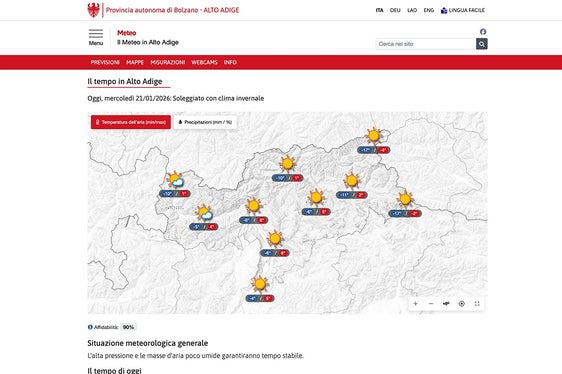Click sun icon above -13° / -2°
Image resolution: width=562 pixels, height=374 pixels.
(405, 199)
